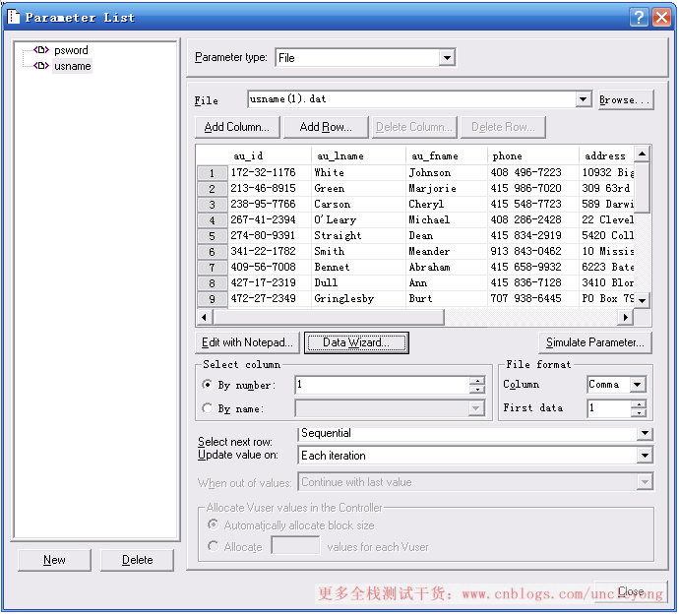Click Add Row button

tap(326, 127)
